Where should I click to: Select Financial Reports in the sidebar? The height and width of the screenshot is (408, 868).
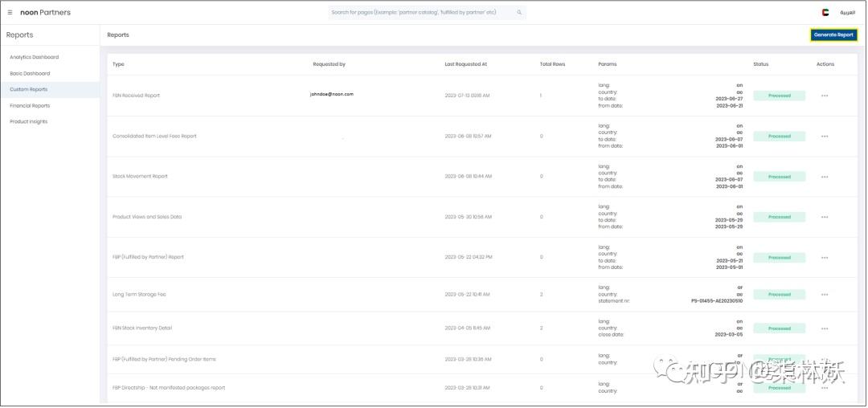(30, 105)
